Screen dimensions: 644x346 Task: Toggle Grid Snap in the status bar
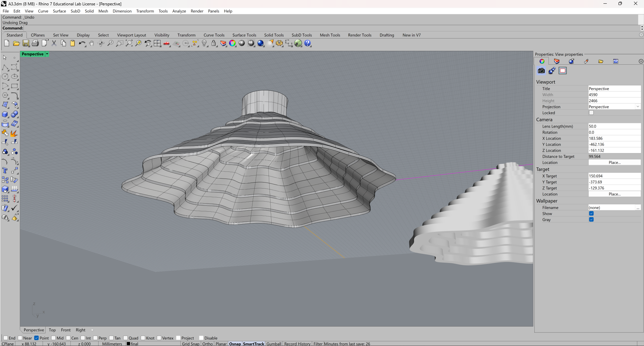tap(190, 344)
